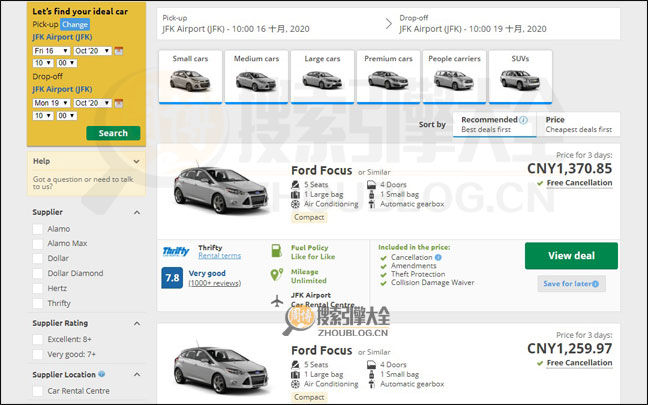
Task: Tick the Alamo supplier checkbox
Action: (x=38, y=229)
